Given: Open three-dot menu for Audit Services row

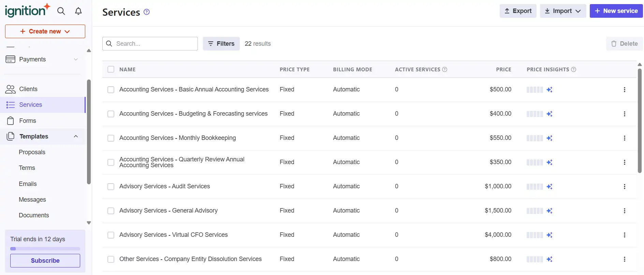Looking at the screenshot, I should pyautogui.click(x=624, y=187).
